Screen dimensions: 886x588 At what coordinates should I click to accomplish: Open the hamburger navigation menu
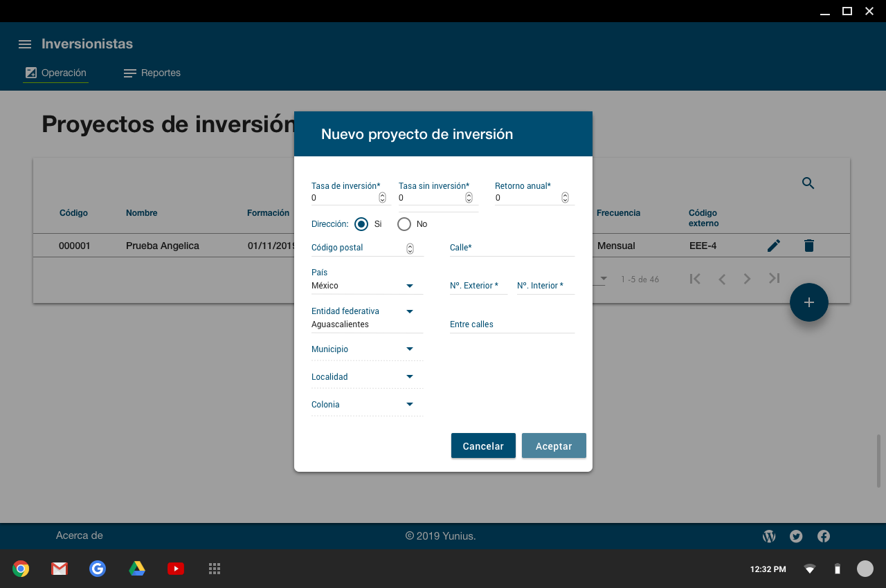click(25, 44)
